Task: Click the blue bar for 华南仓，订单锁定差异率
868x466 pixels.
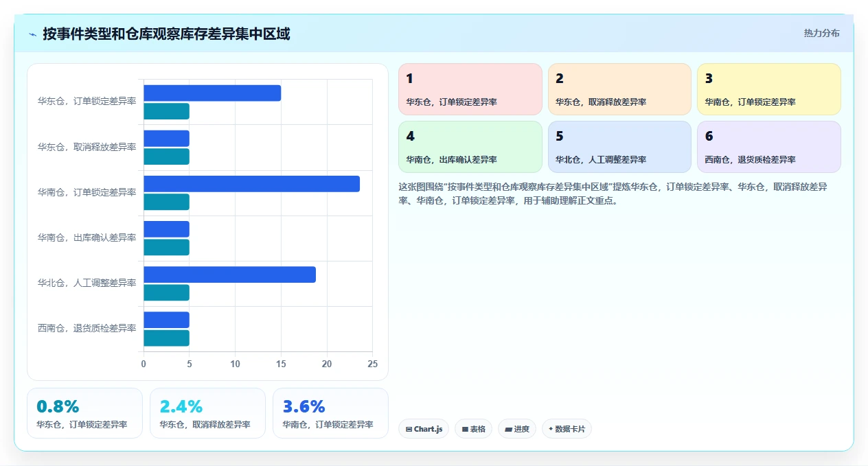Action: coord(251,184)
